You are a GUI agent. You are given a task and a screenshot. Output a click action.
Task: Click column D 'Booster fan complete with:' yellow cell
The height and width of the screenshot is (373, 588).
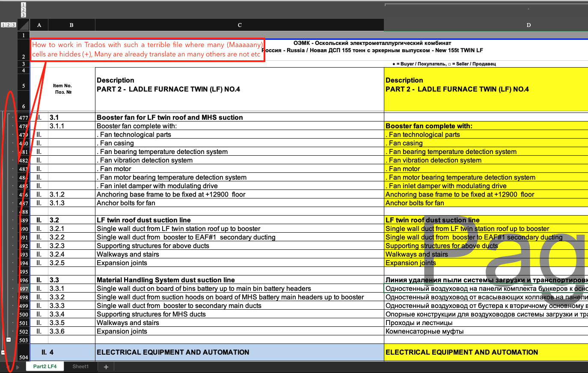pyautogui.click(x=486, y=126)
